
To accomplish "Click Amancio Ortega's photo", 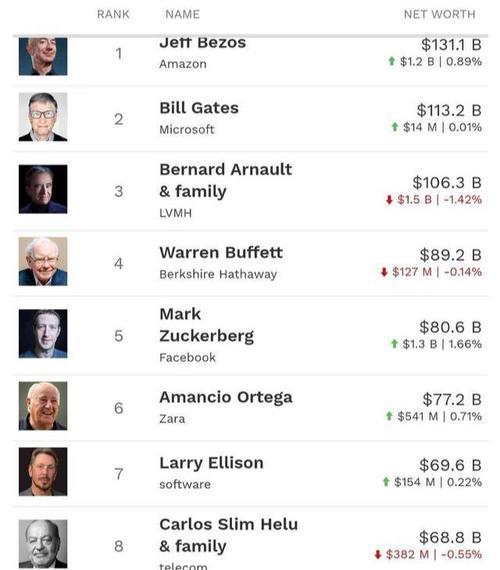I will [43, 406].
